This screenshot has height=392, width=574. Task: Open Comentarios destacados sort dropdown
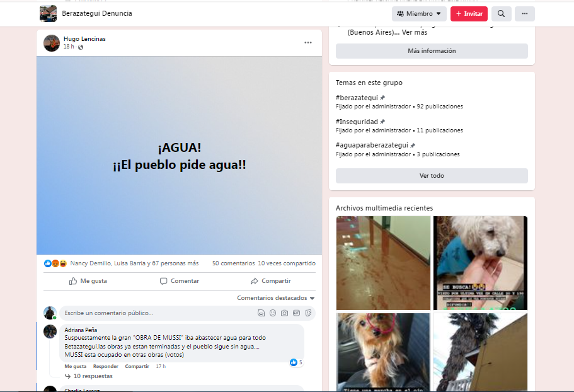(275, 298)
